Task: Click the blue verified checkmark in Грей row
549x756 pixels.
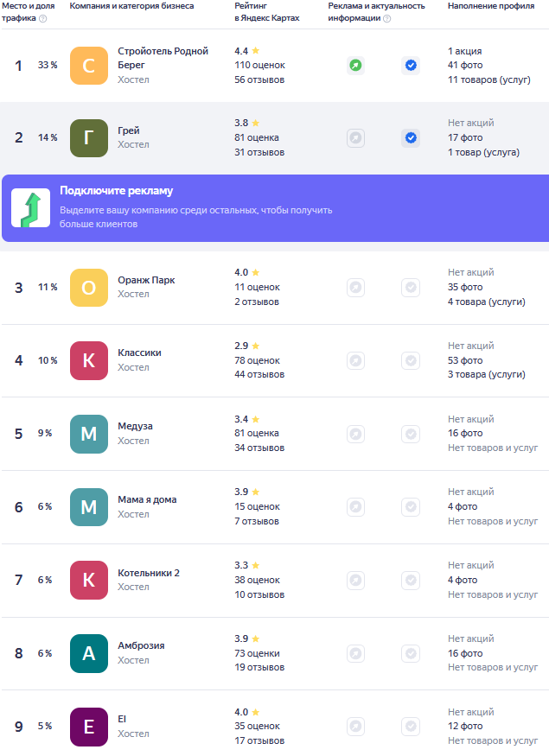Action: tap(411, 138)
